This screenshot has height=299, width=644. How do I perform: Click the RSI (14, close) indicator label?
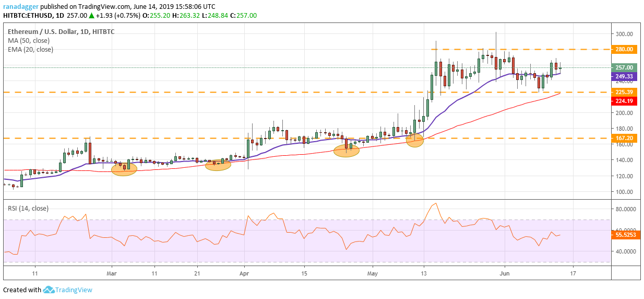(x=29, y=209)
